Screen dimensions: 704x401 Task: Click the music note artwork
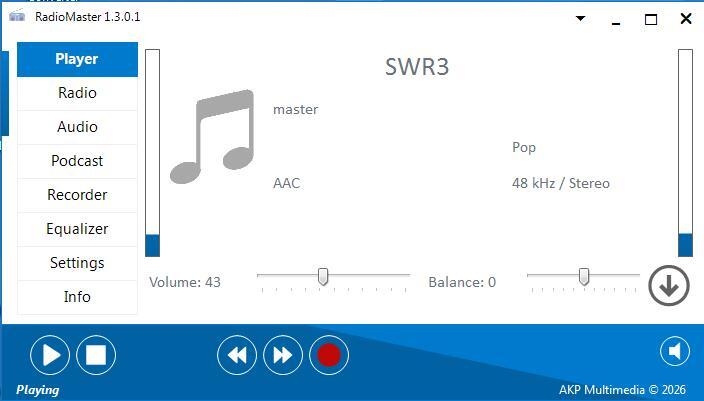click(212, 137)
